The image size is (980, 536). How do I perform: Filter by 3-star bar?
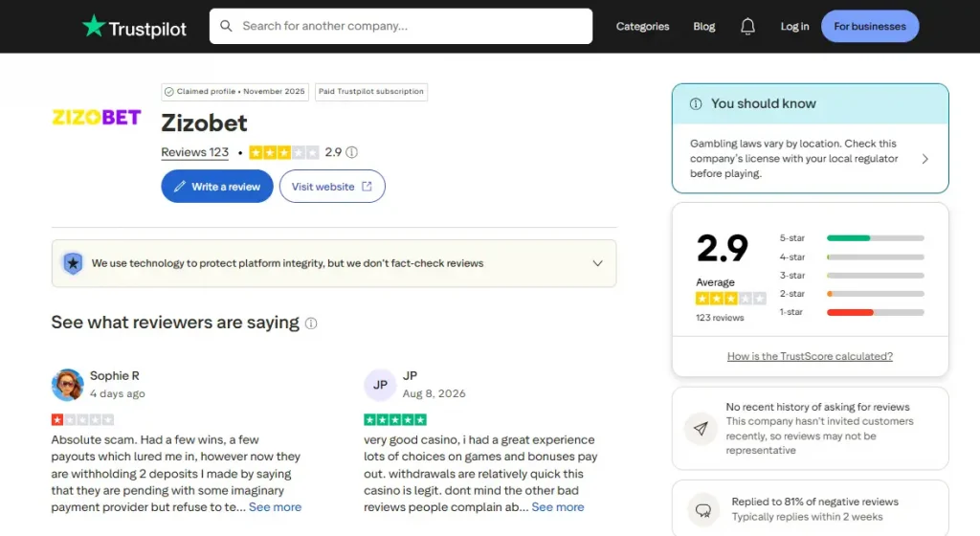tap(875, 276)
